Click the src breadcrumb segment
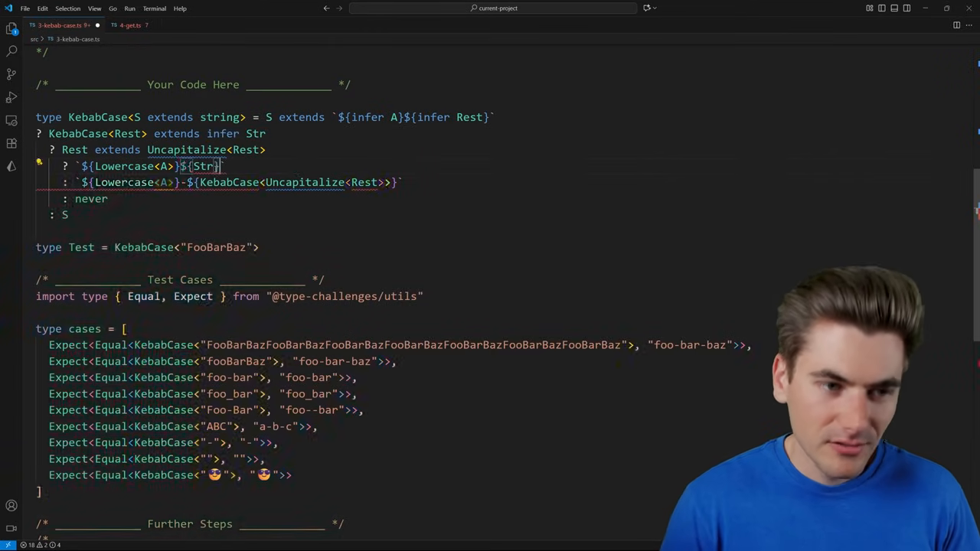Screen dimensions: 980x551 point(34,39)
